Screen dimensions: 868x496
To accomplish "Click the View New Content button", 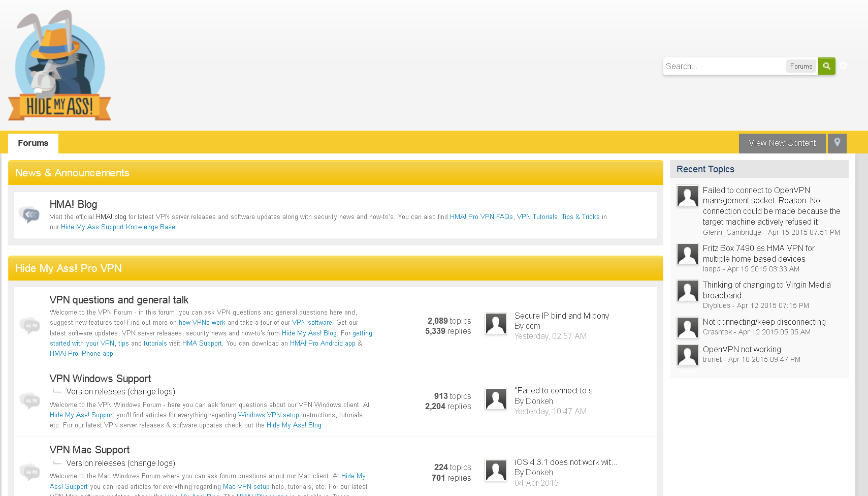I will (782, 143).
